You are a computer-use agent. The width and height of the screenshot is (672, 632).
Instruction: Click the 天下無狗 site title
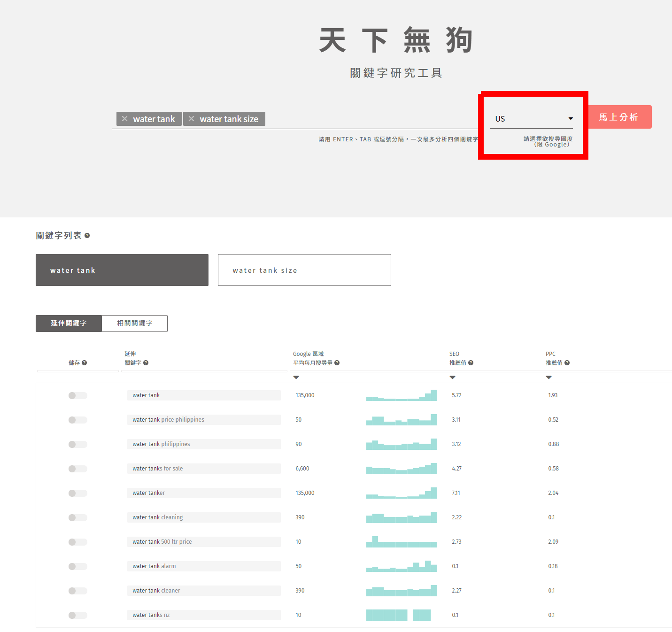pyautogui.click(x=396, y=40)
